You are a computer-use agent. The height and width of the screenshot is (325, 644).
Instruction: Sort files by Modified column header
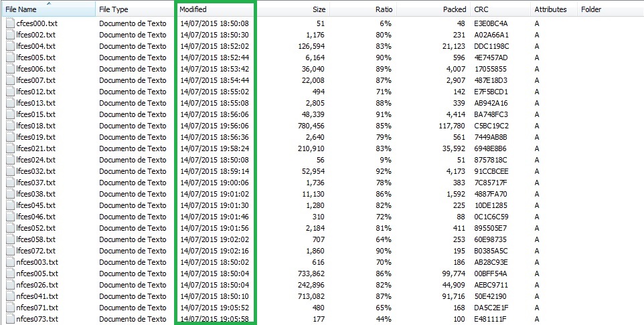[193, 9]
